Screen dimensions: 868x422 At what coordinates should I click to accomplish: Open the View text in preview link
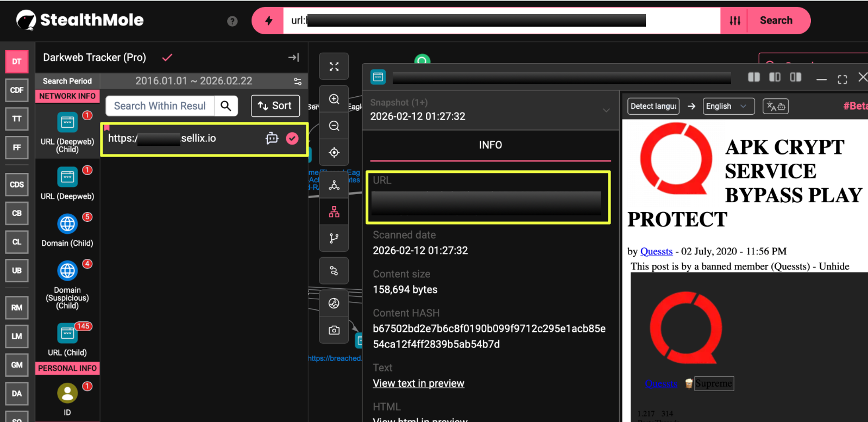point(418,383)
